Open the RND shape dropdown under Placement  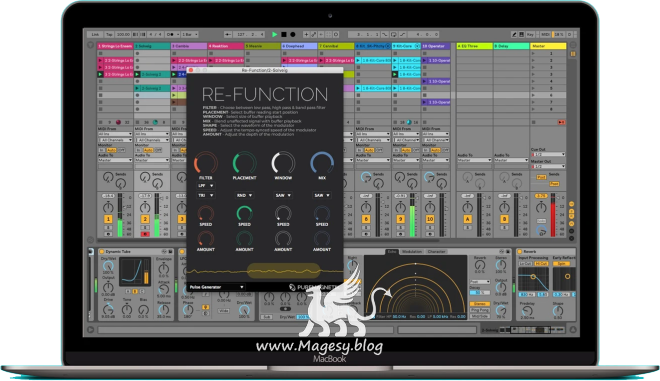pyautogui.click(x=244, y=195)
